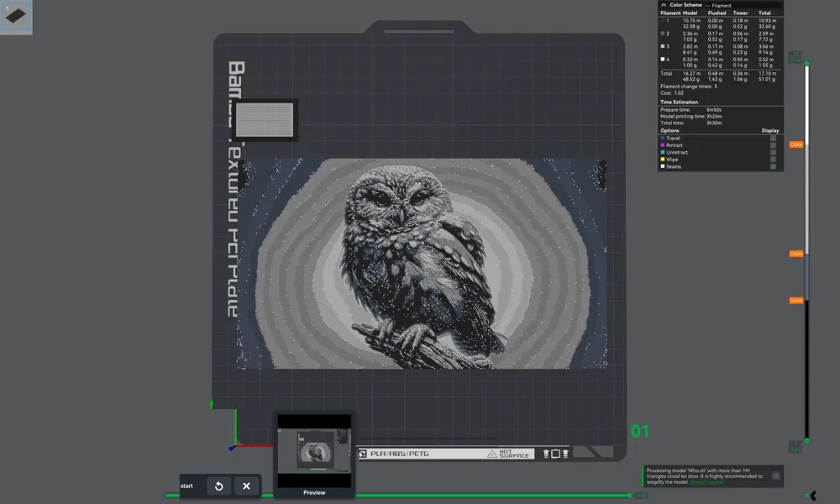Enable Retract display checkbox
Screen dimensions: 840x504
point(773,145)
